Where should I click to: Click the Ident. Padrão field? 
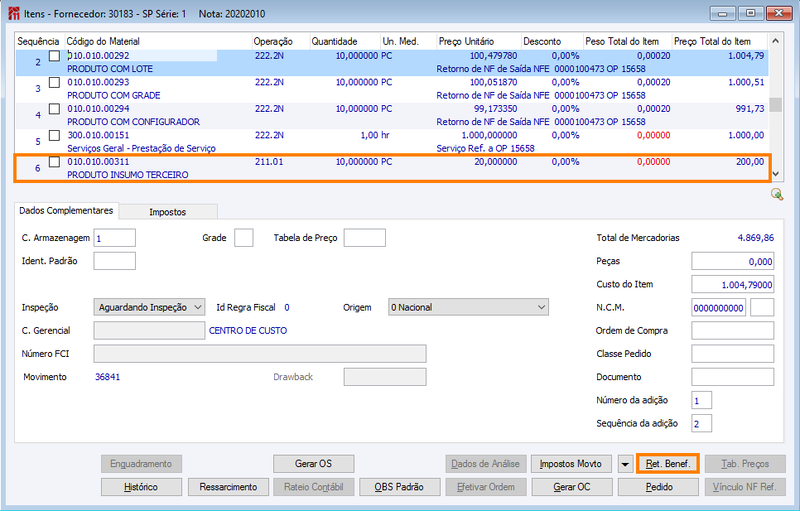[115, 261]
